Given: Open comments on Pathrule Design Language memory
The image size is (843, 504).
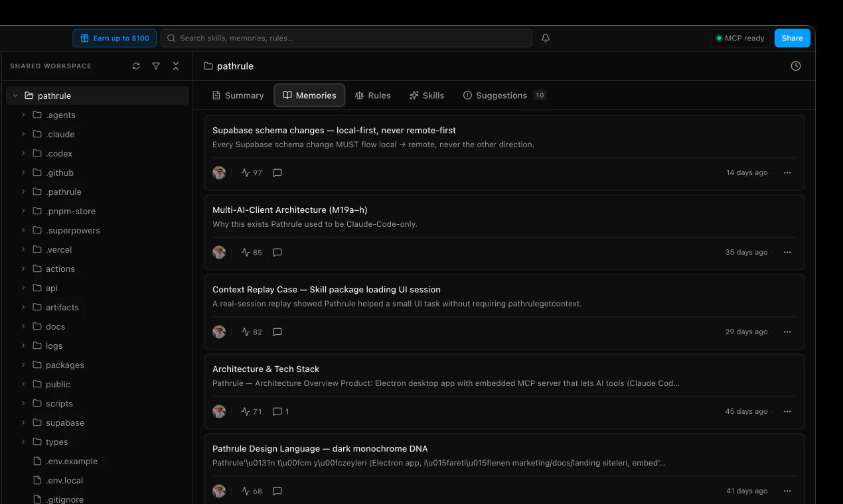Looking at the screenshot, I should click(277, 491).
